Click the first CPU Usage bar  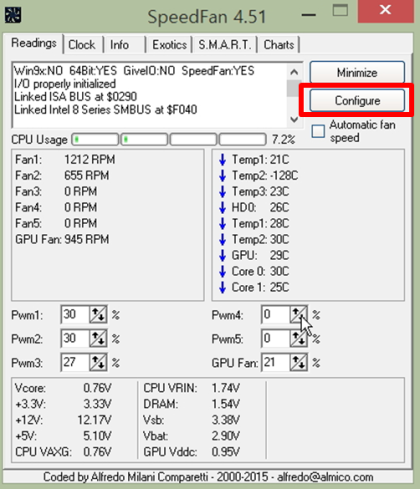95,139
